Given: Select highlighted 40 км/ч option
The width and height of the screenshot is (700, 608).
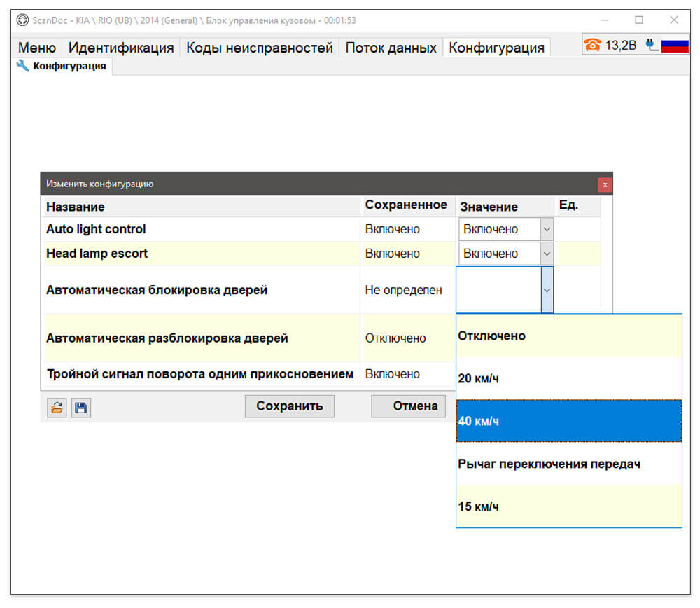Looking at the screenshot, I should tap(568, 421).
